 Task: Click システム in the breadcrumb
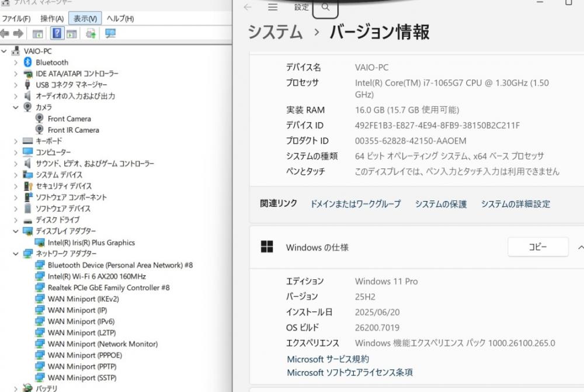[x=275, y=32]
